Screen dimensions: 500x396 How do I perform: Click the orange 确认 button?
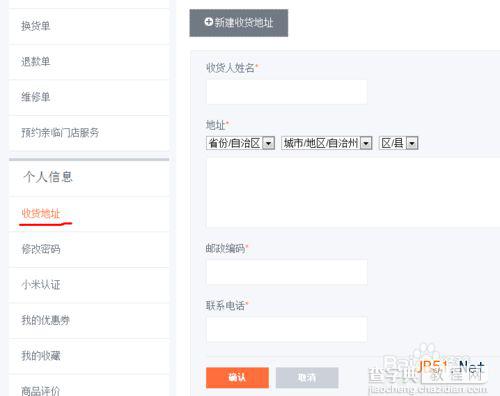pos(237,378)
